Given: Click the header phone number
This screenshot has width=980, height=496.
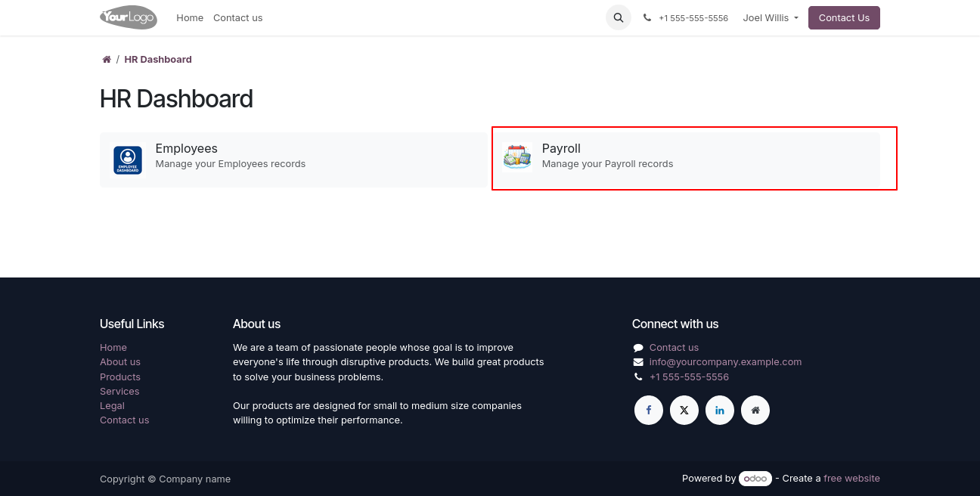Looking at the screenshot, I should pyautogui.click(x=693, y=18).
